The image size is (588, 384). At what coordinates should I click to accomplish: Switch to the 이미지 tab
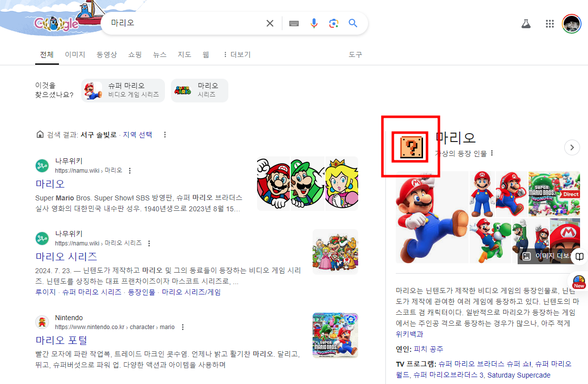(x=75, y=55)
